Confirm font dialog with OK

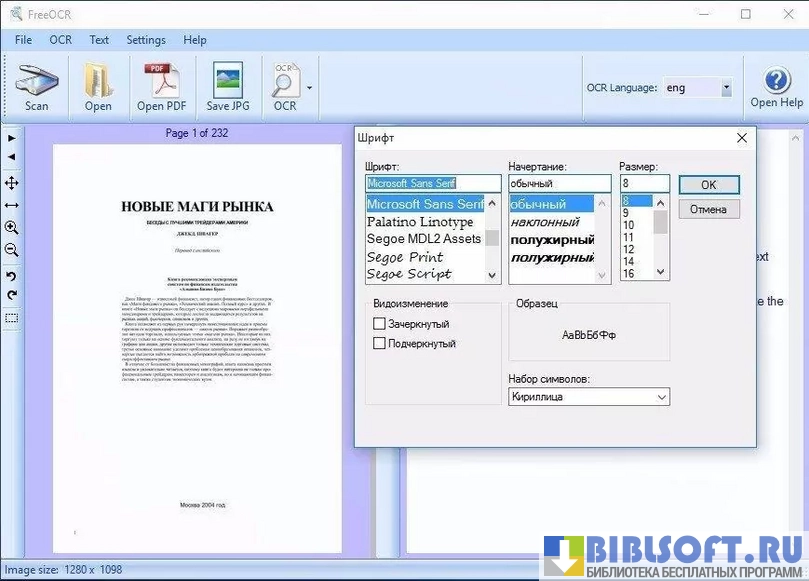point(708,185)
